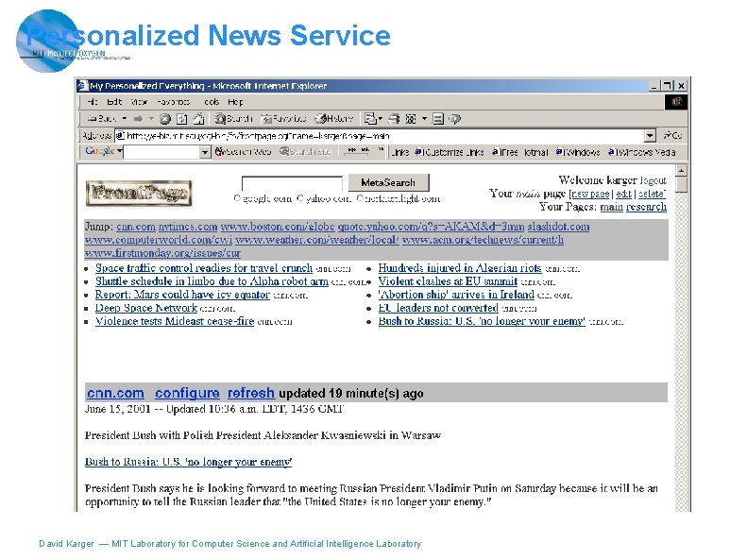Click the Home icon in the toolbar
The width and height of the screenshot is (747, 560).
tap(198, 119)
